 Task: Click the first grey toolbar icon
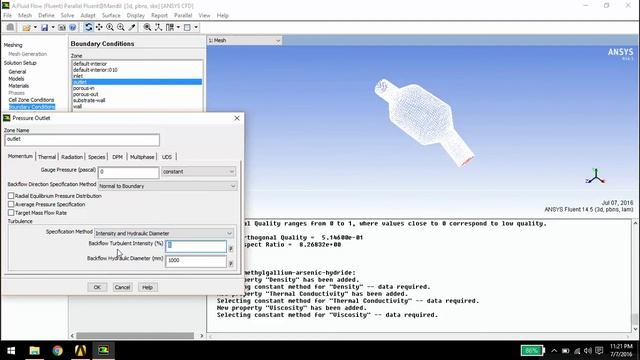pyautogui.click(x=10, y=27)
